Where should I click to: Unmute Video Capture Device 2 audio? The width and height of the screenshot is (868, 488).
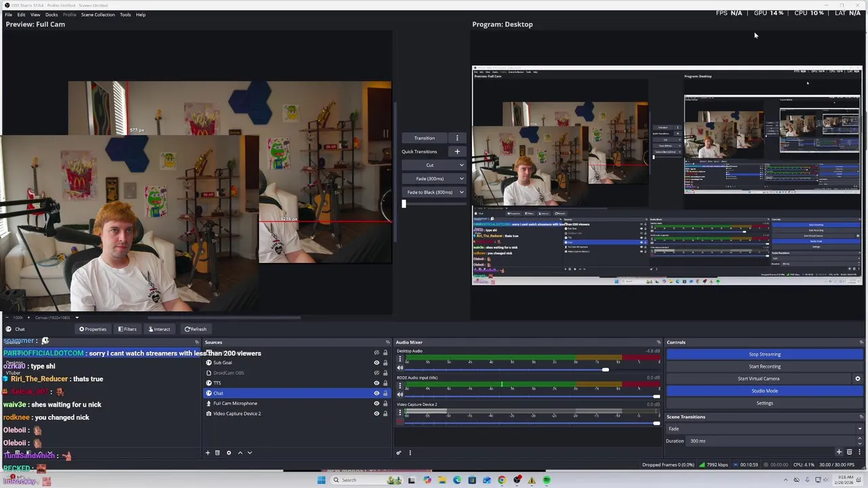(x=399, y=422)
